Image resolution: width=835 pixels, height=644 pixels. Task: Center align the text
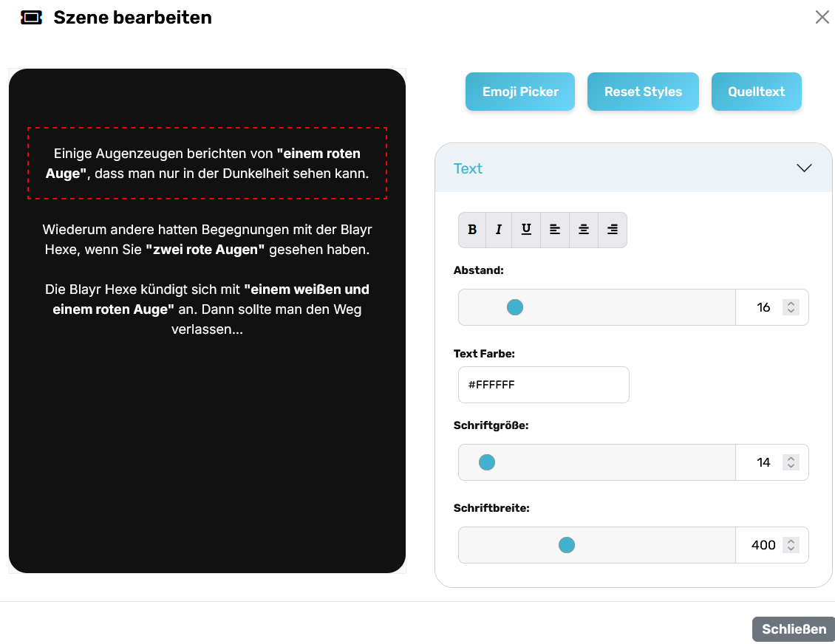pyautogui.click(x=584, y=230)
